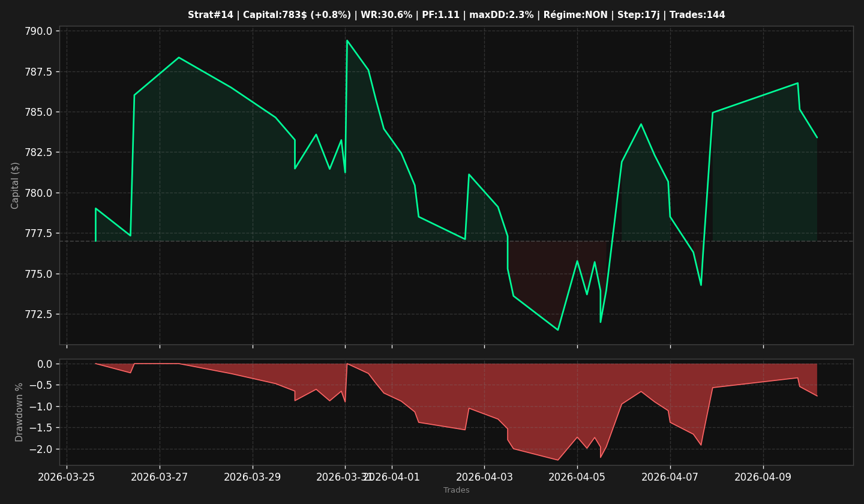864x504 pixels.
Task: Select the 2026-04-03 date tick label
Action: [x=484, y=478]
